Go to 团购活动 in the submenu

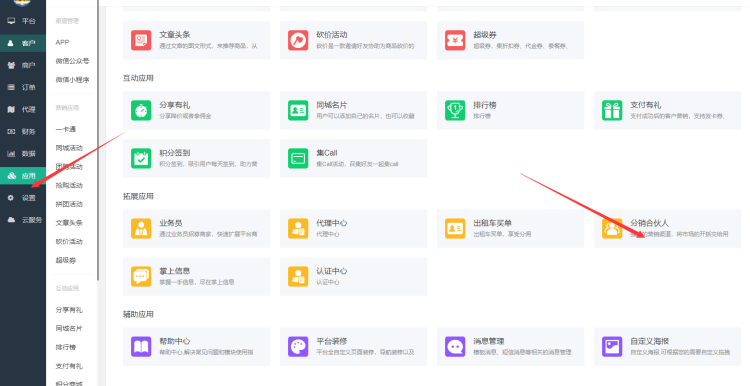(69, 166)
